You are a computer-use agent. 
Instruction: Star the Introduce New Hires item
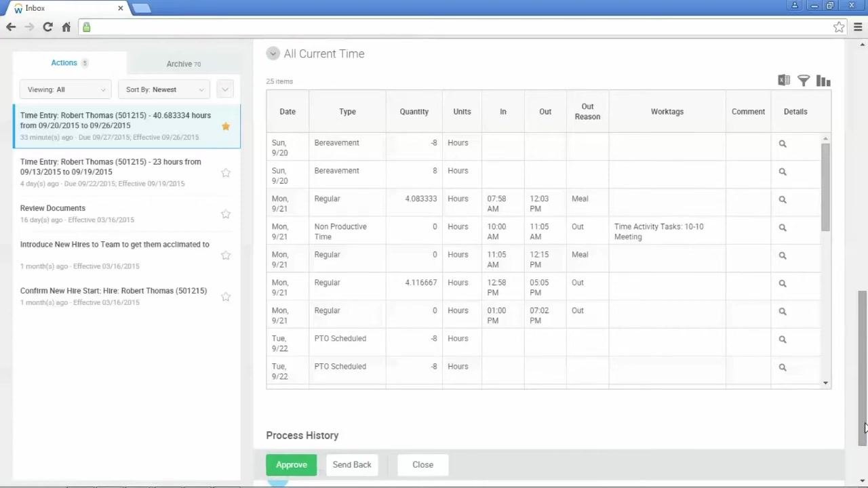(226, 256)
